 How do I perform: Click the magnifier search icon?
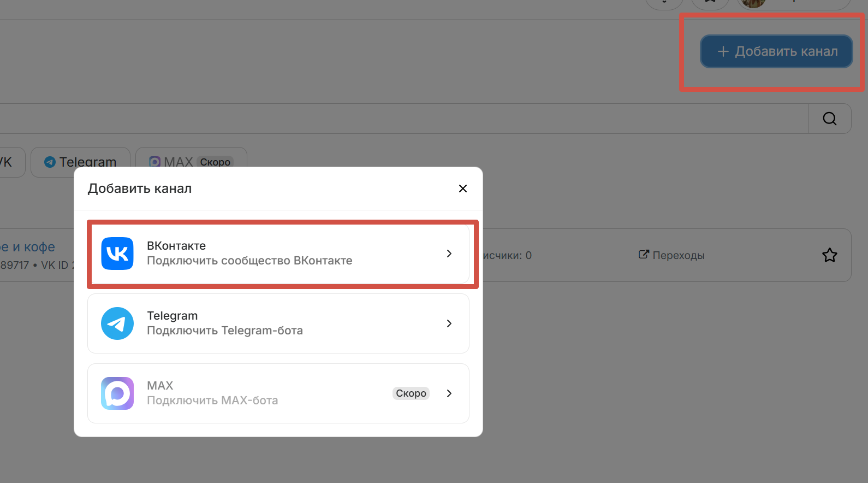(829, 119)
